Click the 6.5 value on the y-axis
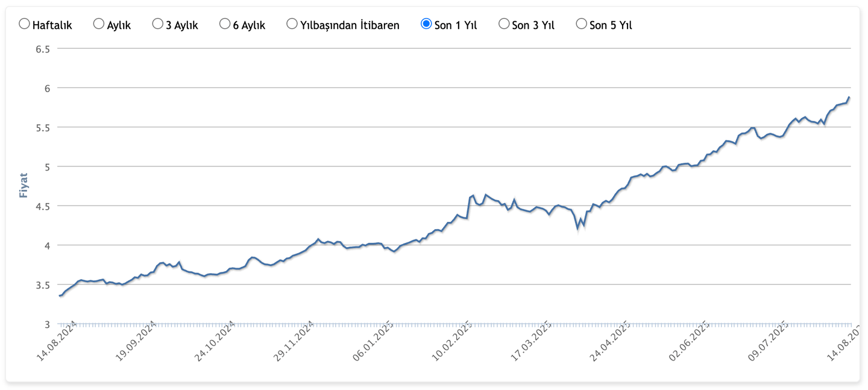Viewport: 868px width, 390px height. [44, 49]
